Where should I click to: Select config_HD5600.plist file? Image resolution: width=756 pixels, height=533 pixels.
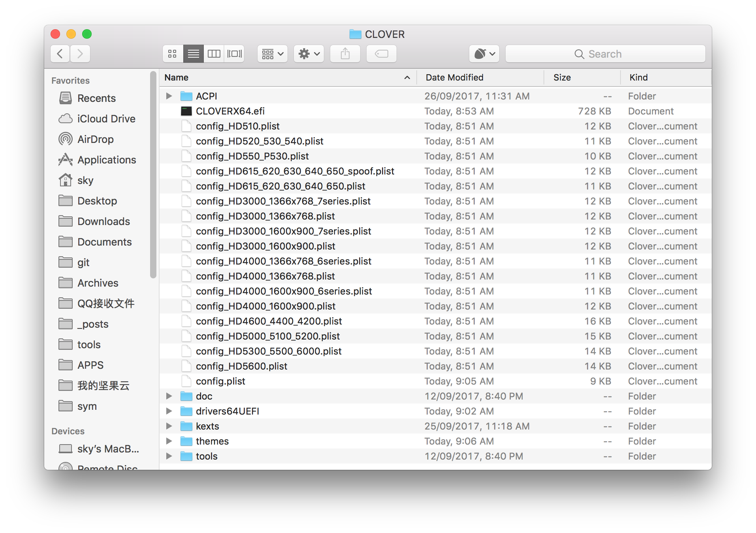click(x=435, y=366)
